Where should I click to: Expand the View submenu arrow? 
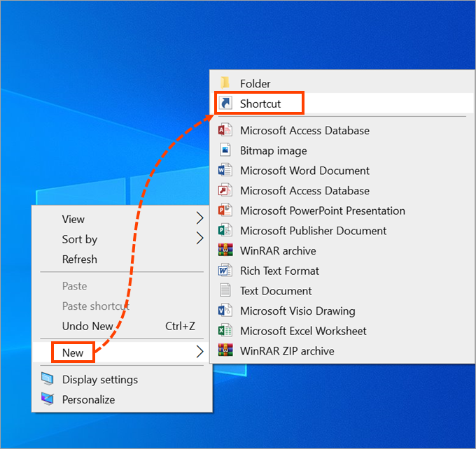[199, 219]
